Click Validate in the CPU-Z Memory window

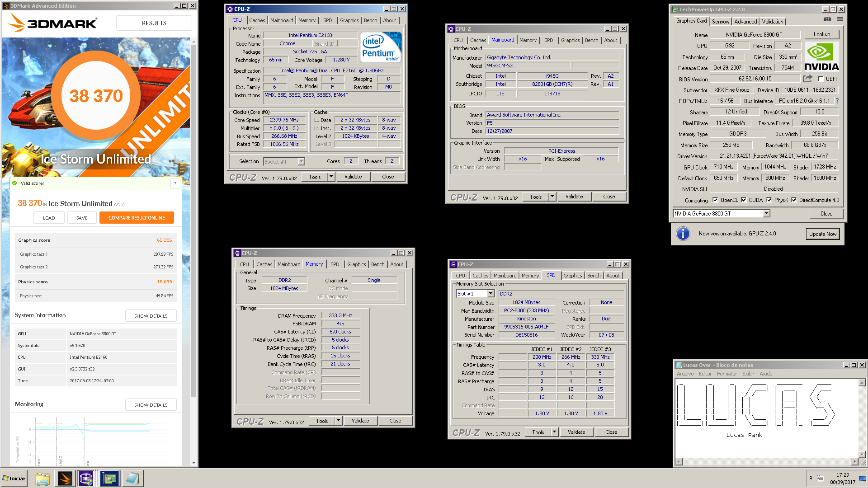click(360, 421)
